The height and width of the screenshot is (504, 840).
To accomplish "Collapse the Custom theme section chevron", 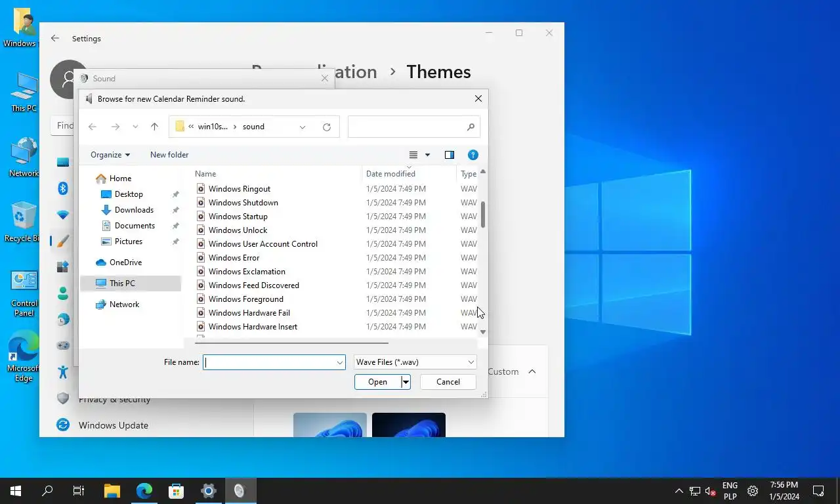I will (532, 371).
